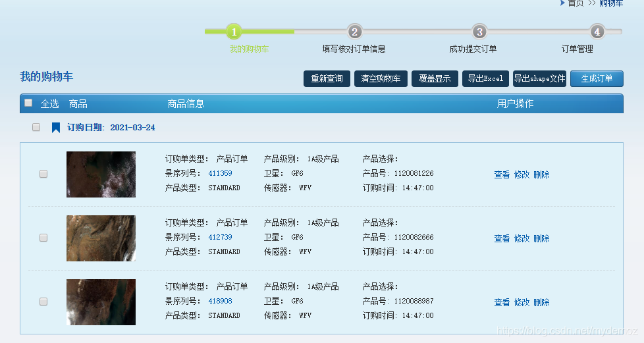This screenshot has width=644, height=343.
Task: Click step 4 circle in progress bar
Action: [597, 31]
